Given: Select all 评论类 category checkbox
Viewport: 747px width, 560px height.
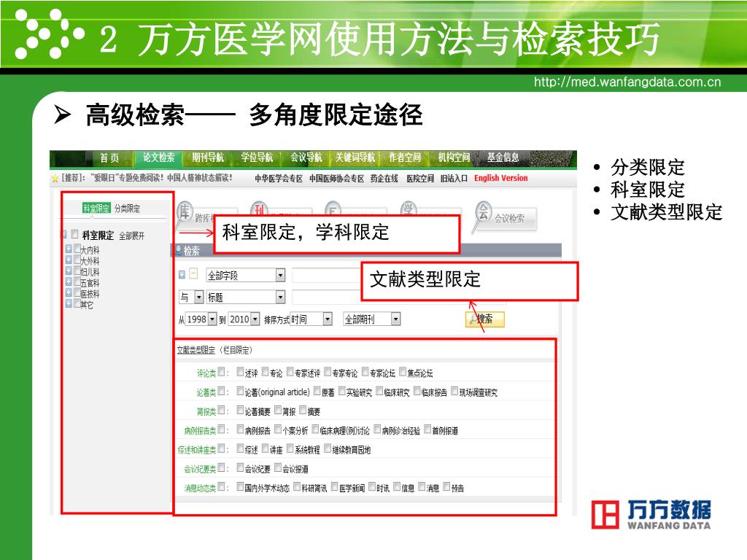Looking at the screenshot, I should (x=221, y=372).
